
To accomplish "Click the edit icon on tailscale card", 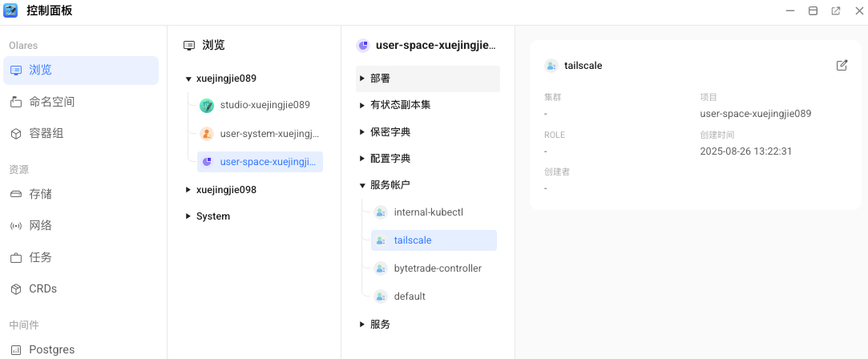I will point(842,66).
